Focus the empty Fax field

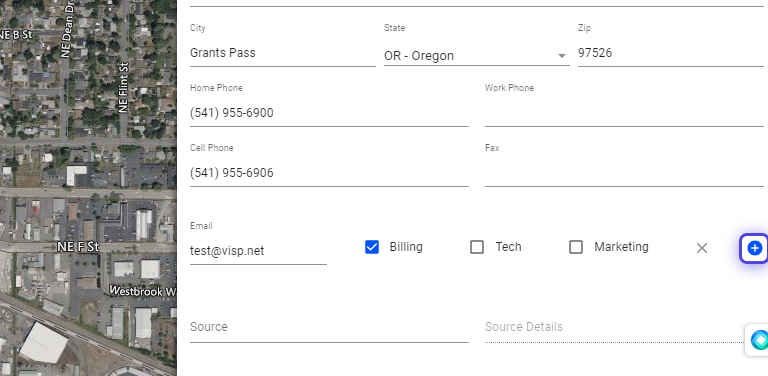pyautogui.click(x=624, y=173)
